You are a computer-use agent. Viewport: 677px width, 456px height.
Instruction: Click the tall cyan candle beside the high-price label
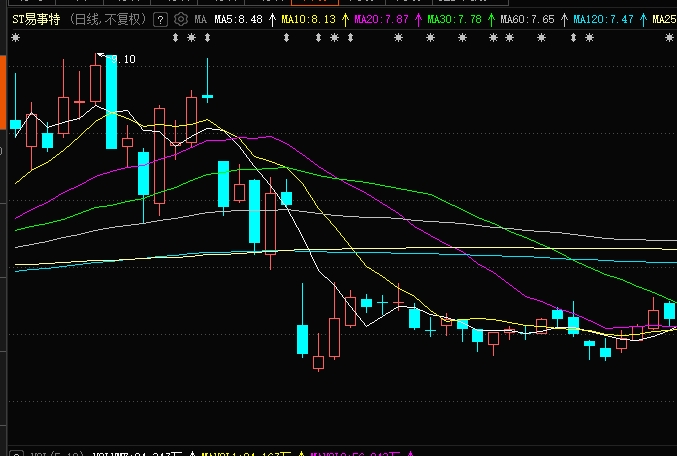tap(112, 100)
